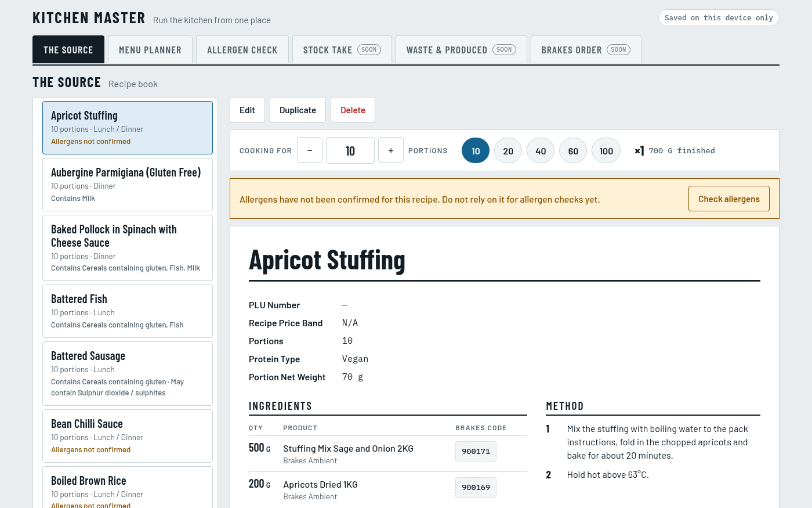Screen dimensions: 812x508
Task: Click method step 'Hold hot above 63°C.'
Action: tap(608, 474)
